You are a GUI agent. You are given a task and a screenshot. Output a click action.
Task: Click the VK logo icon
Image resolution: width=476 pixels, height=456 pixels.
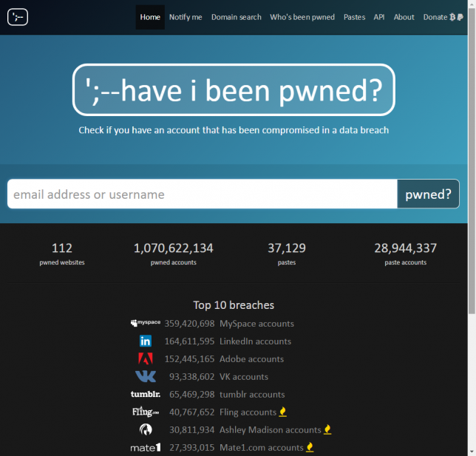[x=146, y=376]
